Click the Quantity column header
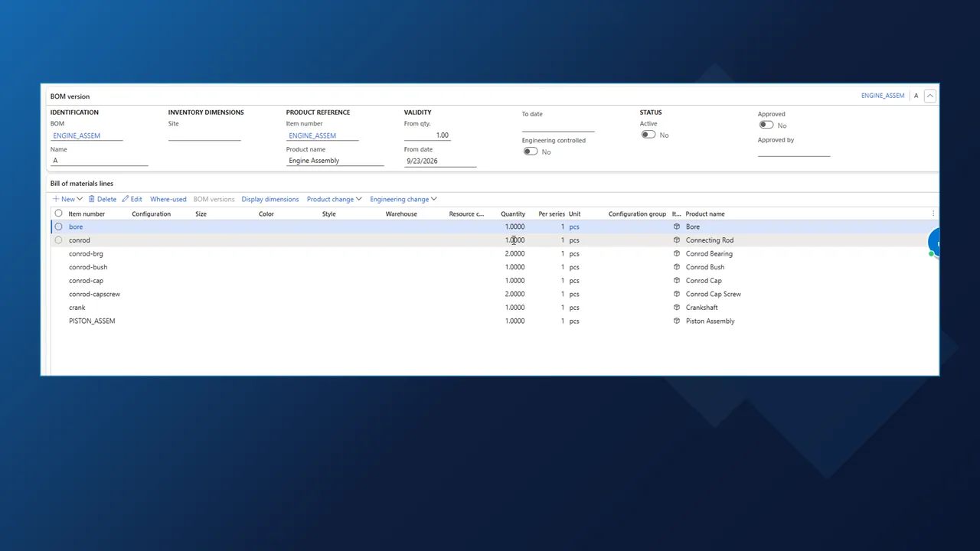This screenshot has height=551, width=980. click(x=513, y=214)
